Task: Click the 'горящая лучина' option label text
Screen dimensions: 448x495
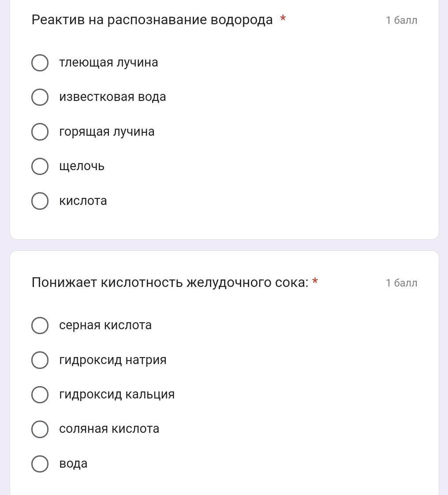Action: [107, 132]
